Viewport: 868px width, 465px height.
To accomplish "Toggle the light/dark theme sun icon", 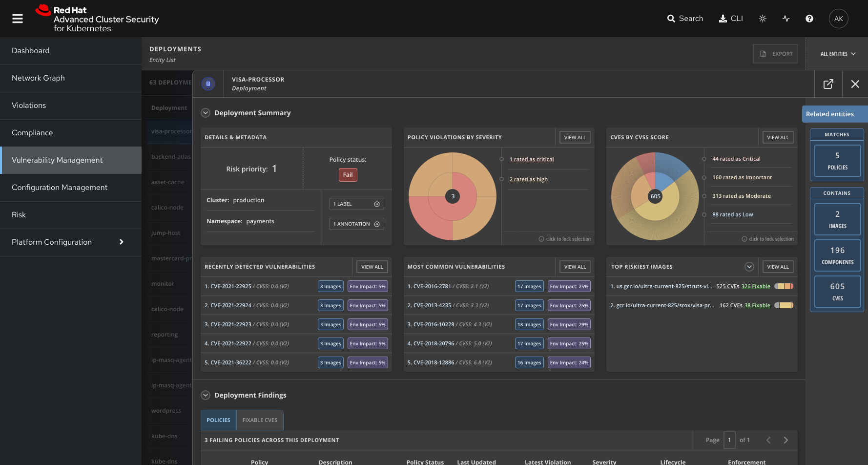I will pyautogui.click(x=763, y=19).
